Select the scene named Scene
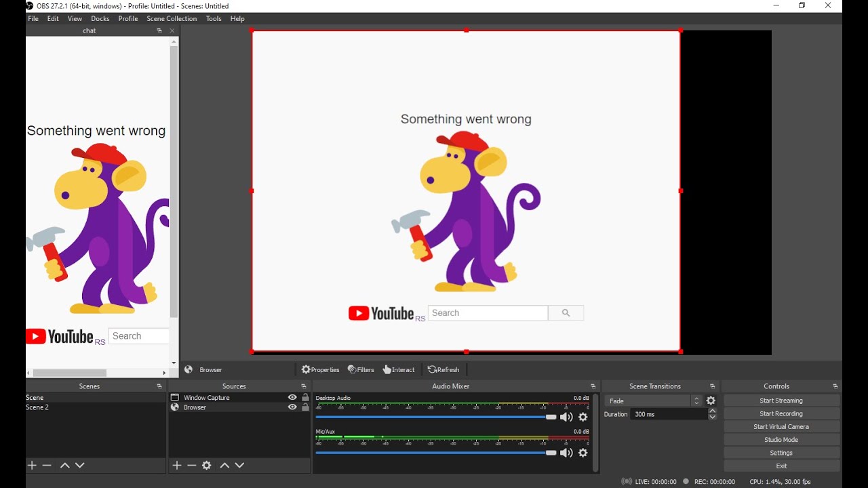The height and width of the screenshot is (488, 868). 96,398
